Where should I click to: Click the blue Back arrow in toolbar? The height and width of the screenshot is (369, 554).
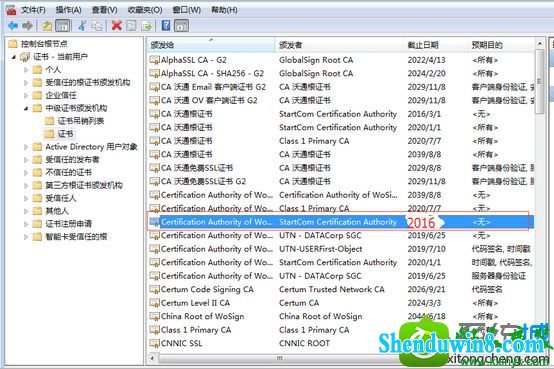(13, 25)
